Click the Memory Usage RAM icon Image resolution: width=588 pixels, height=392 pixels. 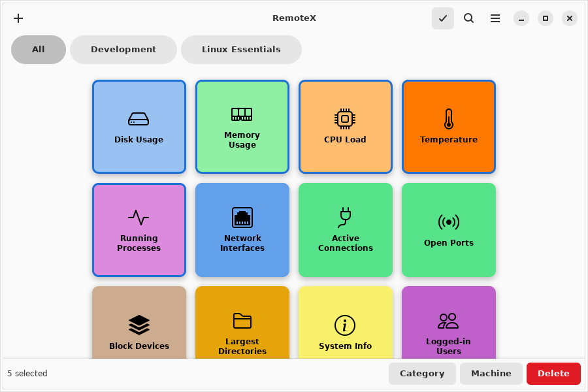pyautogui.click(x=242, y=114)
